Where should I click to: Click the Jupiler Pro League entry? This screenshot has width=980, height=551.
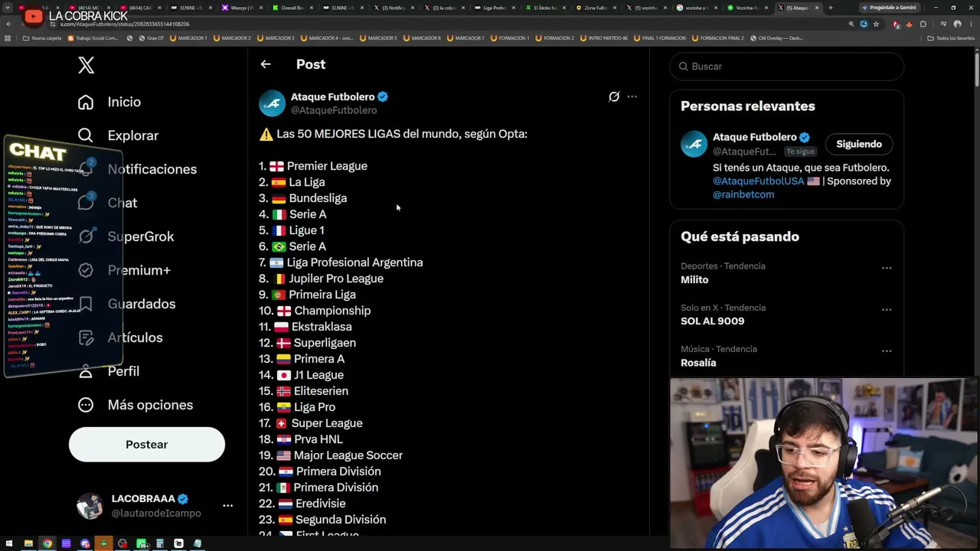pyautogui.click(x=336, y=279)
